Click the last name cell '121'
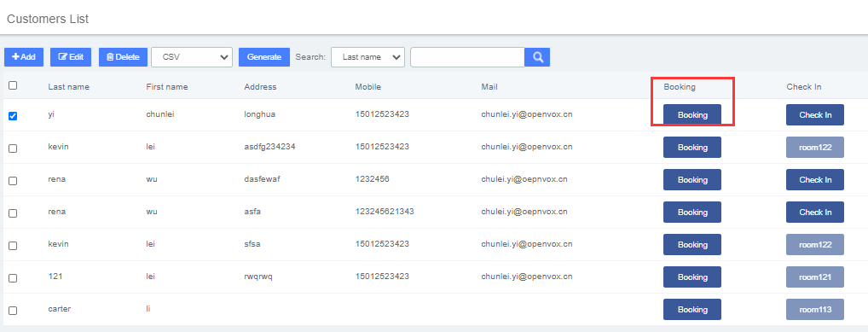The width and height of the screenshot is (868, 332). pyautogui.click(x=55, y=277)
